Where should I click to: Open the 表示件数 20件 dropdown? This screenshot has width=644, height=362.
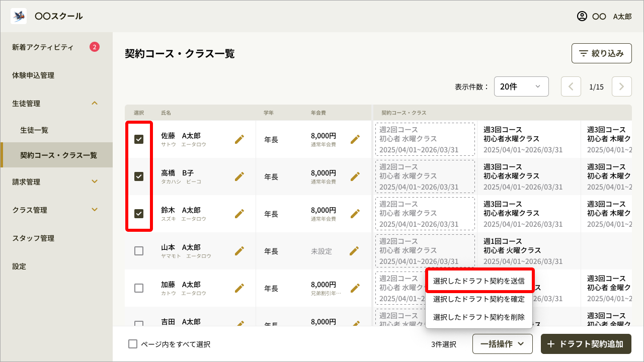coord(521,86)
